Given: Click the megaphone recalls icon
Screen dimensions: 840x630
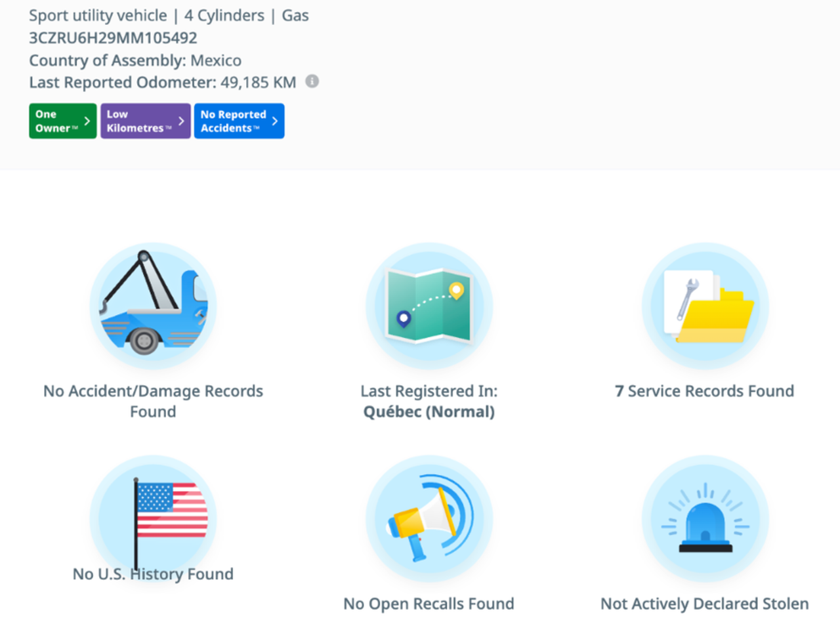Looking at the screenshot, I should click(x=429, y=518).
